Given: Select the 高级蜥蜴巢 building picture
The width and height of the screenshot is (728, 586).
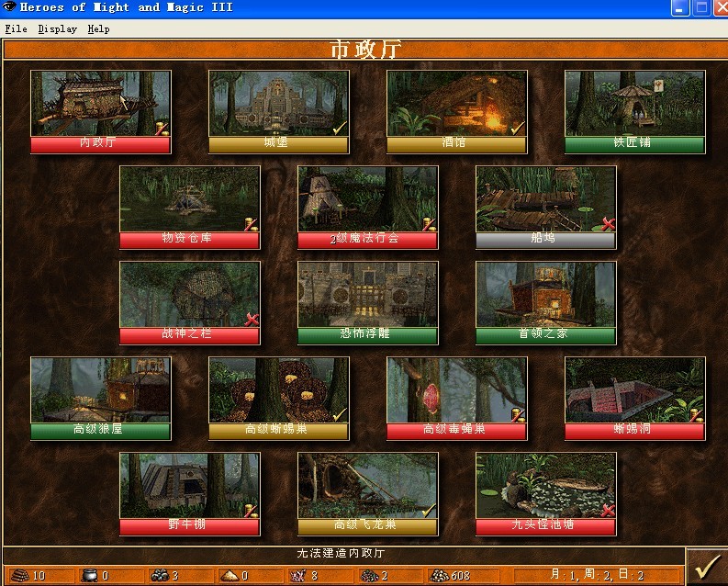Looking at the screenshot, I should coord(278,390).
